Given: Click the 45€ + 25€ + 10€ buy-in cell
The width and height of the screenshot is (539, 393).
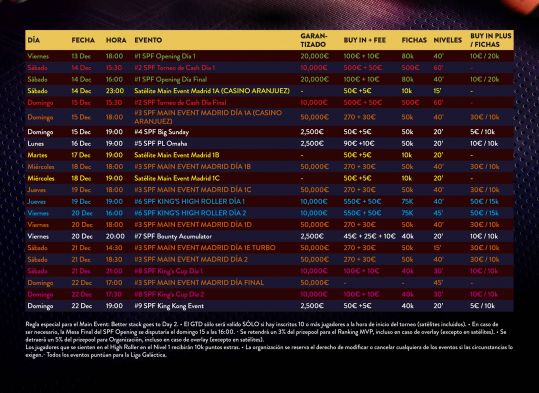Looking at the screenshot, I should coord(369,236).
